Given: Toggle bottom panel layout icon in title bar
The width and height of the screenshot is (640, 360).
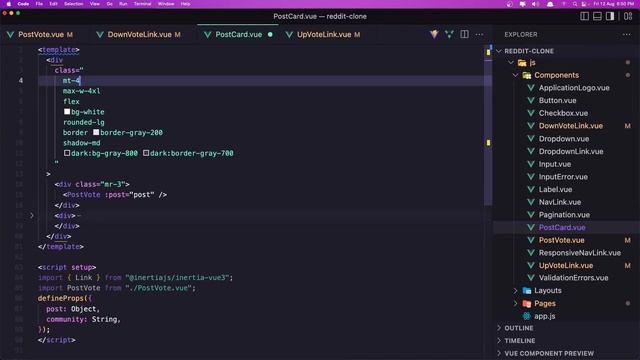Looking at the screenshot, I should pyautogui.click(x=597, y=16).
